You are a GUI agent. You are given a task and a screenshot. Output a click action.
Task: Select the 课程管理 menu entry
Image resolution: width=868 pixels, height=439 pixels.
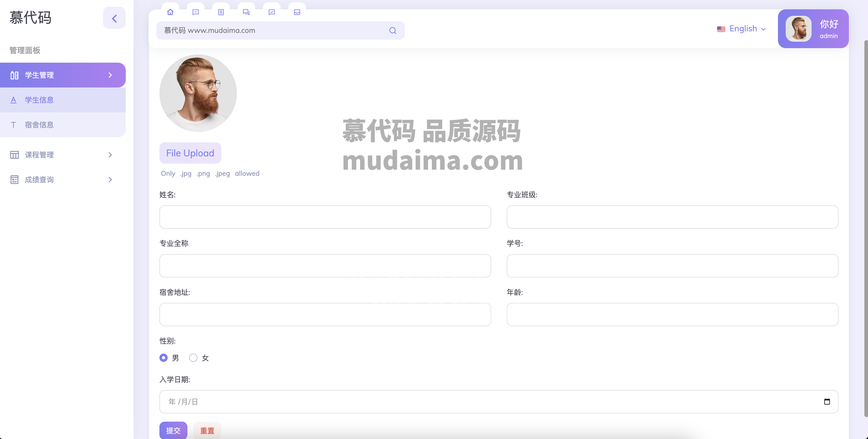tap(63, 155)
